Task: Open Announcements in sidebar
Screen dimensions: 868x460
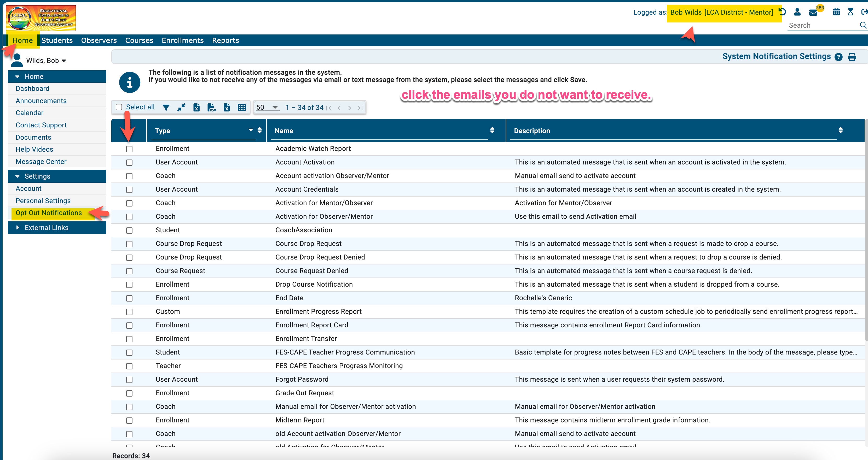Action: [x=41, y=101]
